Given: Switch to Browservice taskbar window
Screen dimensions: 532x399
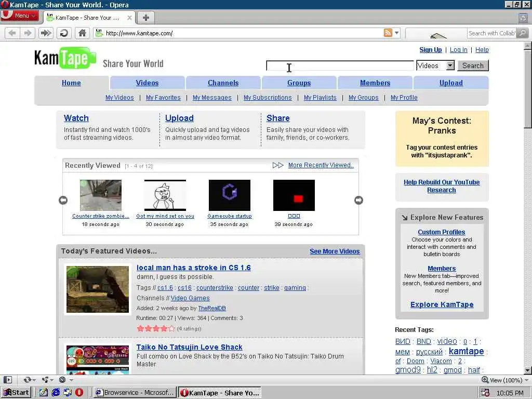Looking at the screenshot, I should [135, 393].
